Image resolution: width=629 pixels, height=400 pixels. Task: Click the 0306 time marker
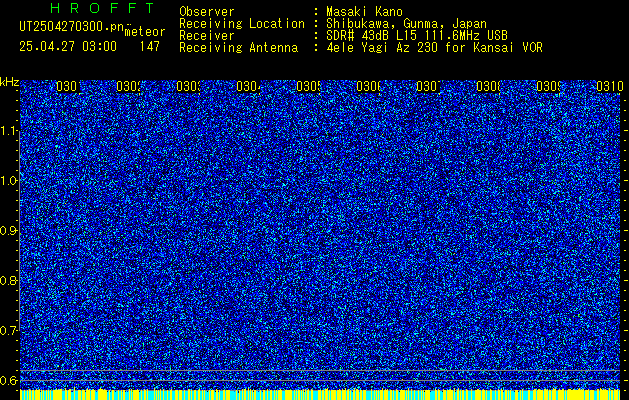click(367, 86)
